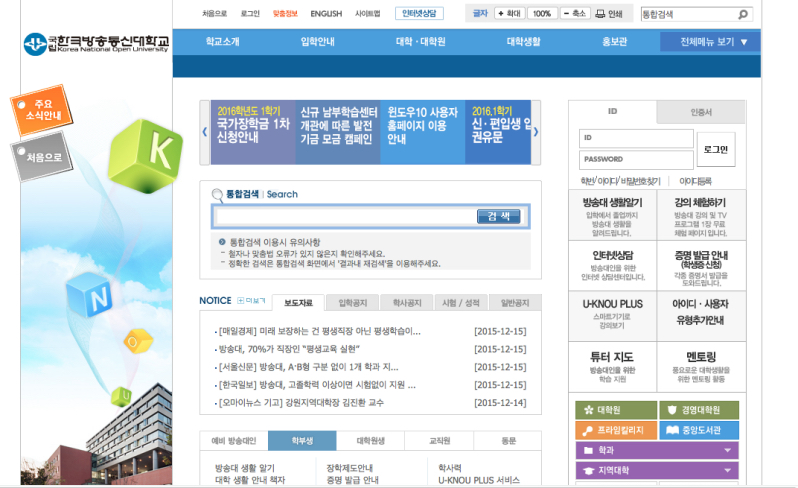The height and width of the screenshot is (488, 798).
Task: Open the [매일경제] 미래 보장하는 건 news item
Action: coord(319,331)
